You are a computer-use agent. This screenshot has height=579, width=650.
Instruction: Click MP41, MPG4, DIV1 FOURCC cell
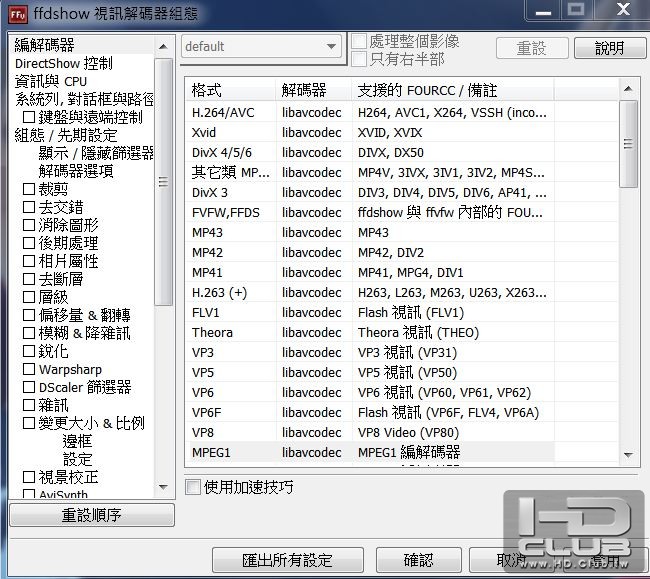tap(410, 273)
